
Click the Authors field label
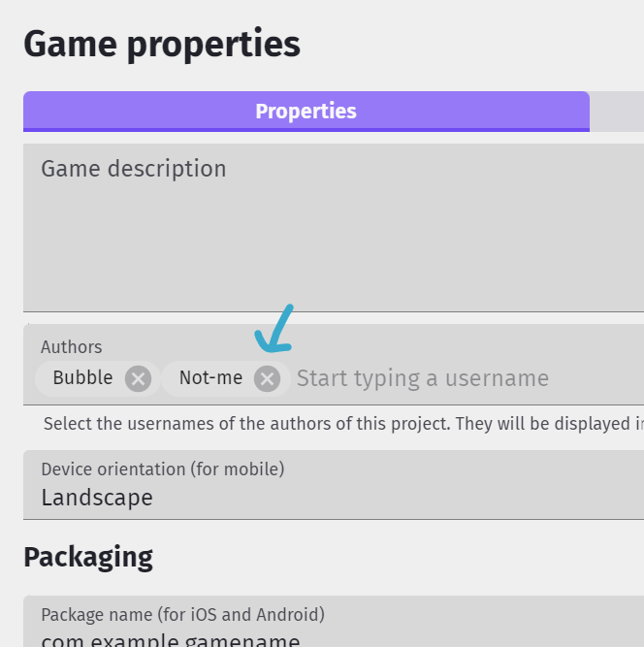point(71,347)
